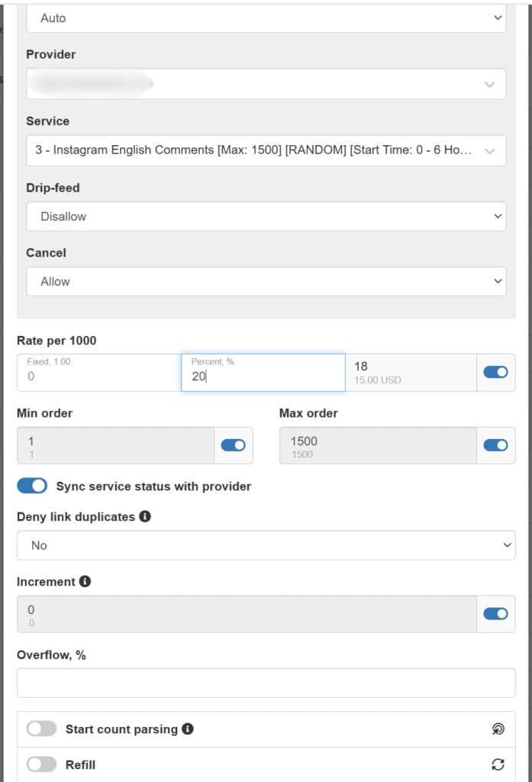Click the Refill refresh arrows icon
Screen dimensions: 532x782
[498, 764]
